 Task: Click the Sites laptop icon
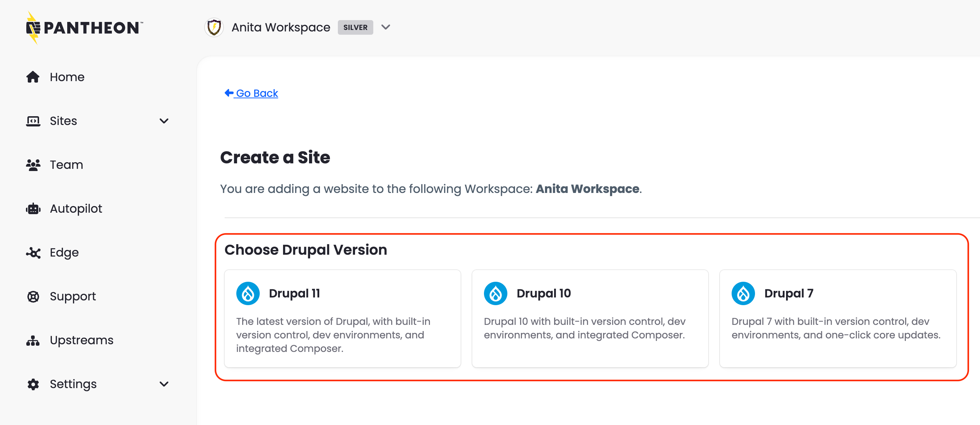point(34,121)
